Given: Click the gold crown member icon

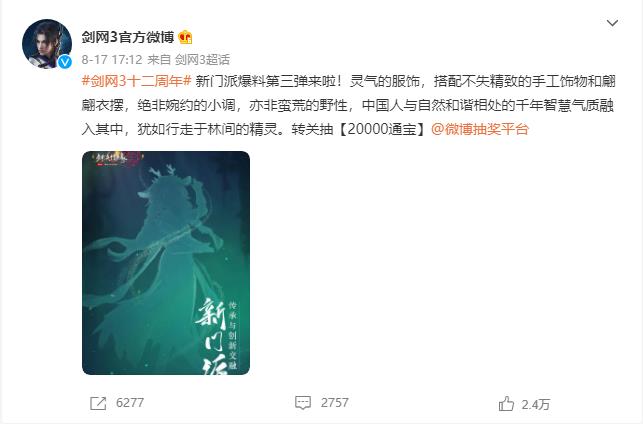Looking at the screenshot, I should pos(185,37).
